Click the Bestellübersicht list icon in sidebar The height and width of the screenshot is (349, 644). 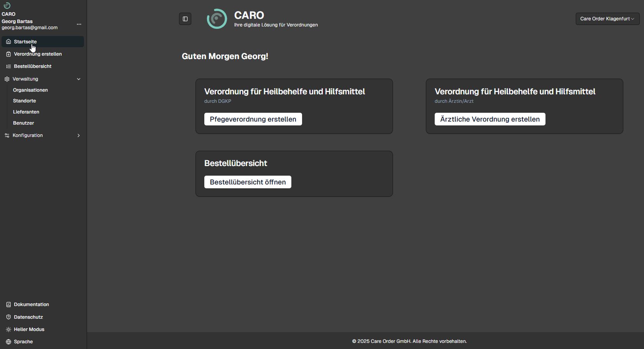point(8,66)
